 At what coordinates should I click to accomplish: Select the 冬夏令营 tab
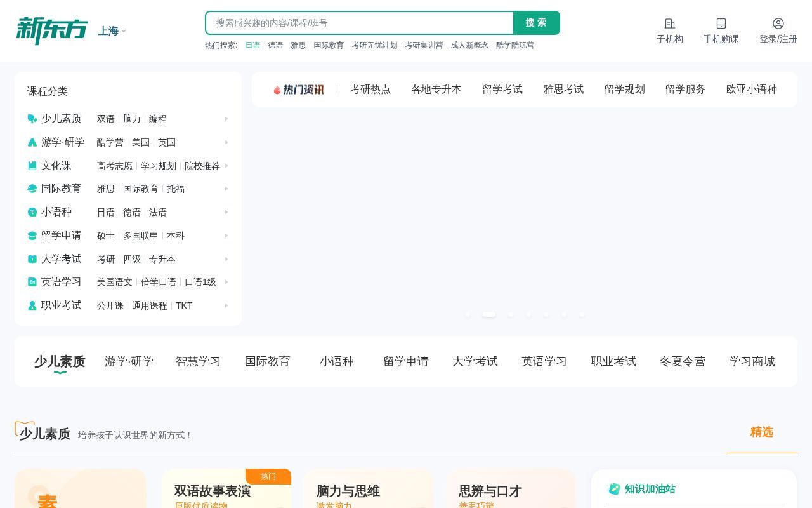pyautogui.click(x=683, y=361)
